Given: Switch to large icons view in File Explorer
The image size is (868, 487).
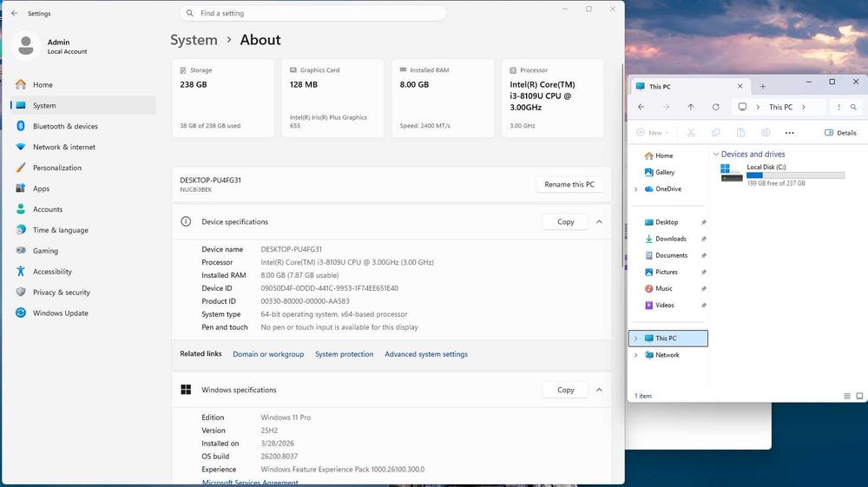Looking at the screenshot, I should coord(859,396).
